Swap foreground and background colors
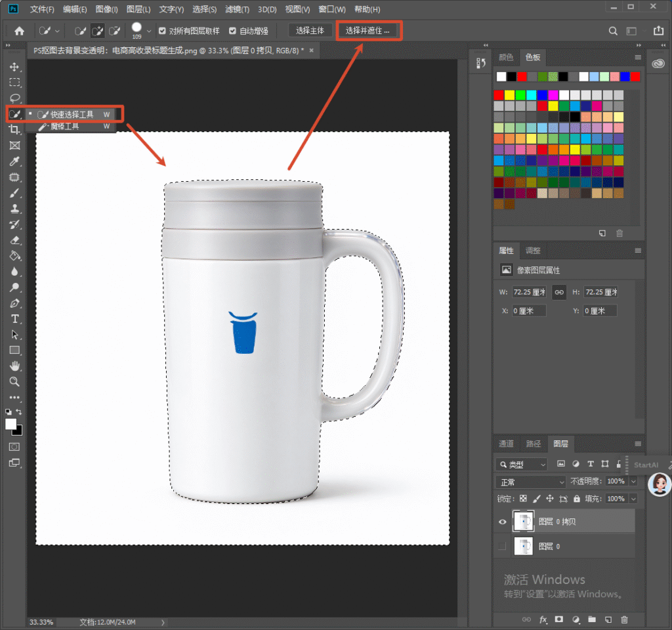This screenshot has width=672, height=630. pyautogui.click(x=19, y=411)
